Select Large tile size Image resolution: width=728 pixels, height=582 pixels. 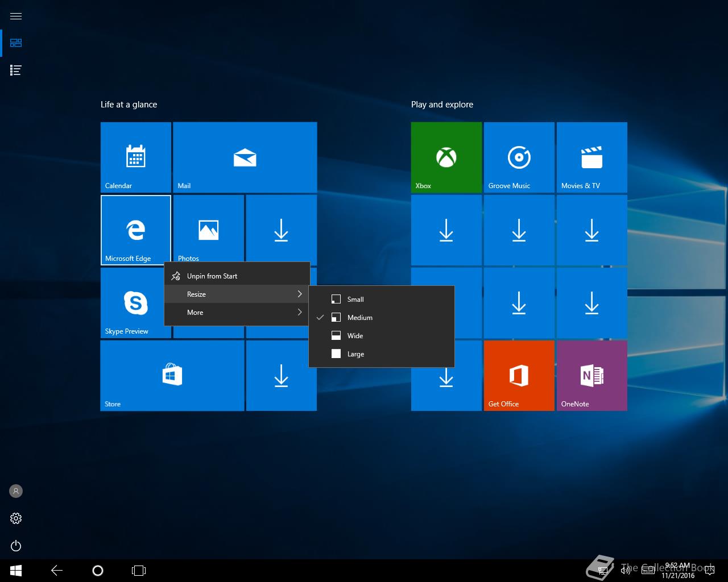[x=382, y=354]
